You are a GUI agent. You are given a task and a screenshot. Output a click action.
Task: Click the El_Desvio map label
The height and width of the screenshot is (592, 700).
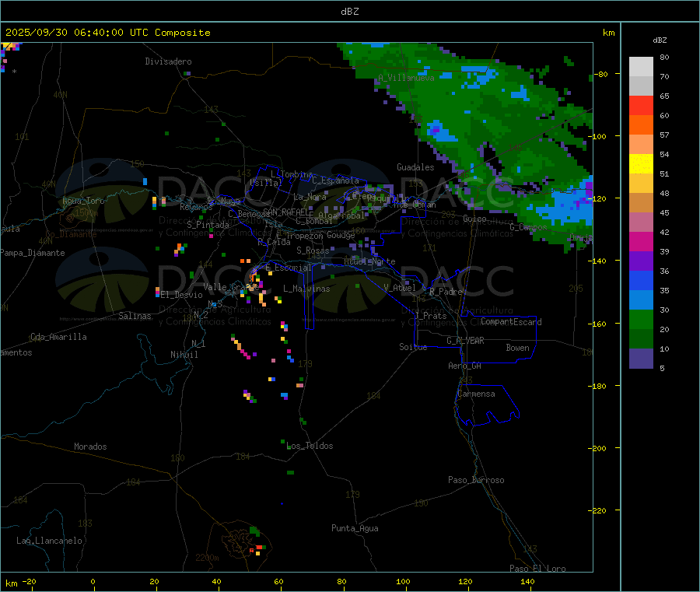tap(181, 295)
